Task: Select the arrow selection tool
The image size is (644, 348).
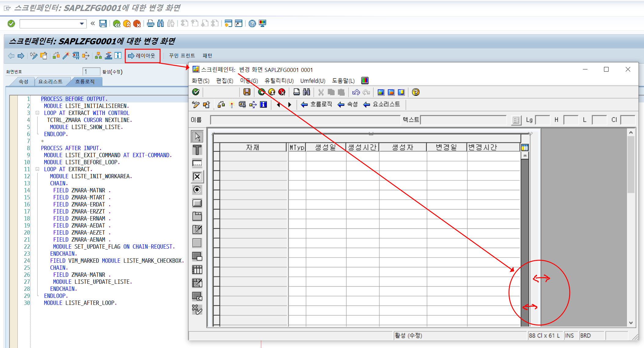Action: point(197,136)
